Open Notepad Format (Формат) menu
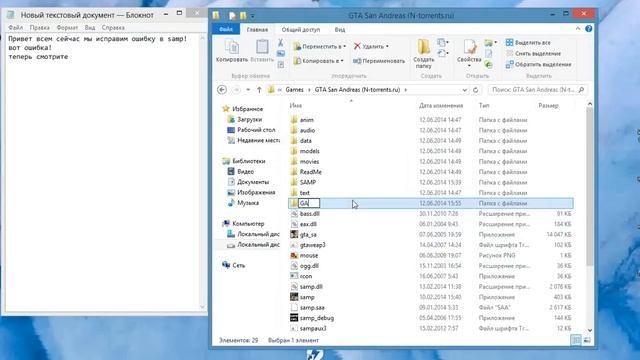The height and width of the screenshot is (360, 640). click(x=67, y=27)
